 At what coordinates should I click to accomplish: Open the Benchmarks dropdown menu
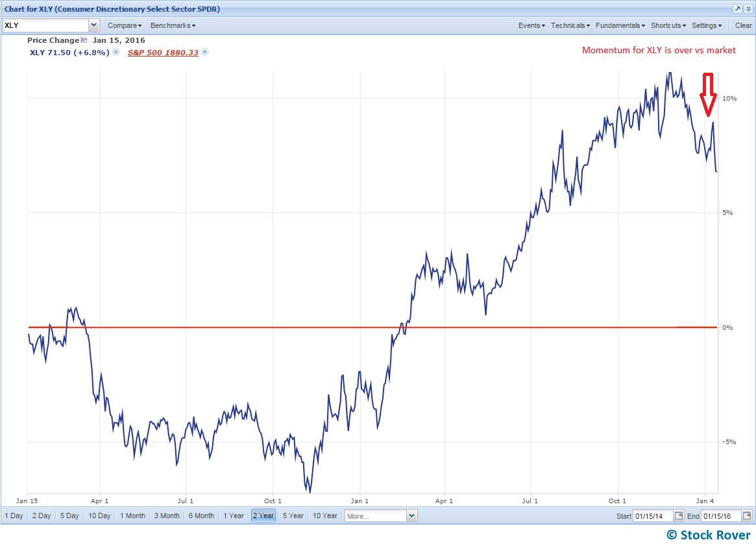pyautogui.click(x=173, y=25)
